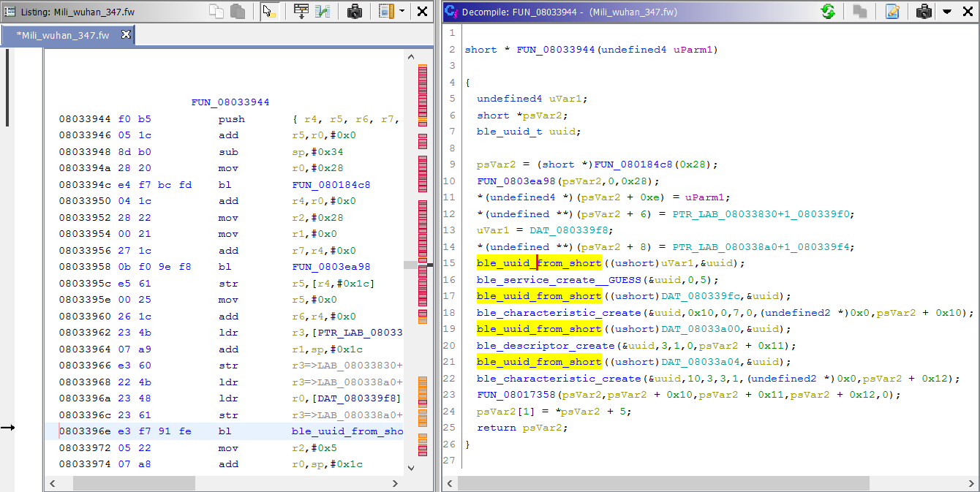Select the push instruction at 08033944
The width and height of the screenshot is (980, 492).
click(232, 119)
